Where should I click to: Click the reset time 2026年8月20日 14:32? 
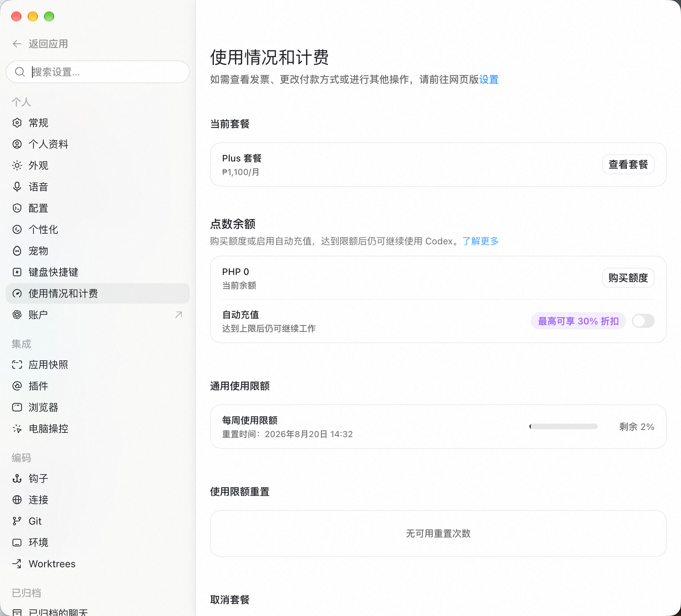tap(309, 434)
